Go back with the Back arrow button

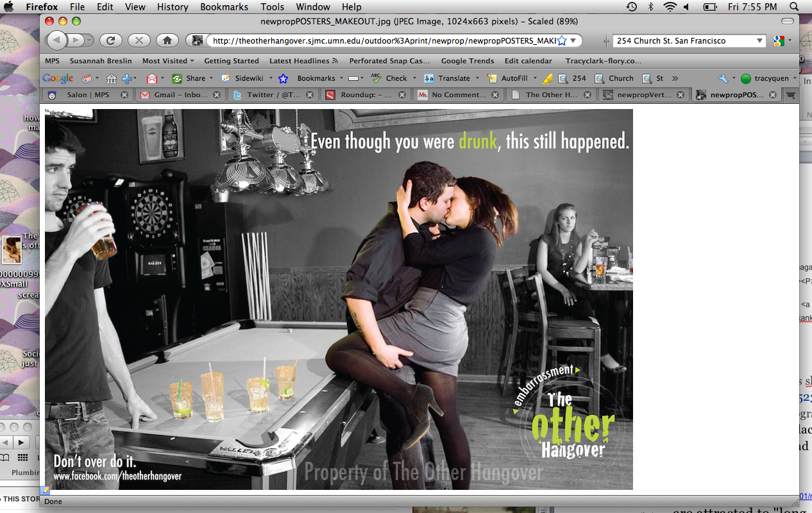point(57,40)
